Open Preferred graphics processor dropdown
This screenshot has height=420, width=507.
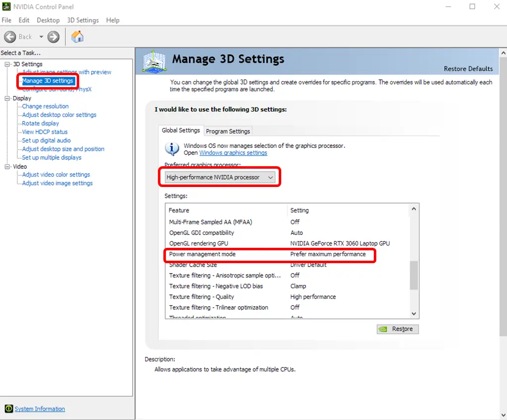click(220, 177)
